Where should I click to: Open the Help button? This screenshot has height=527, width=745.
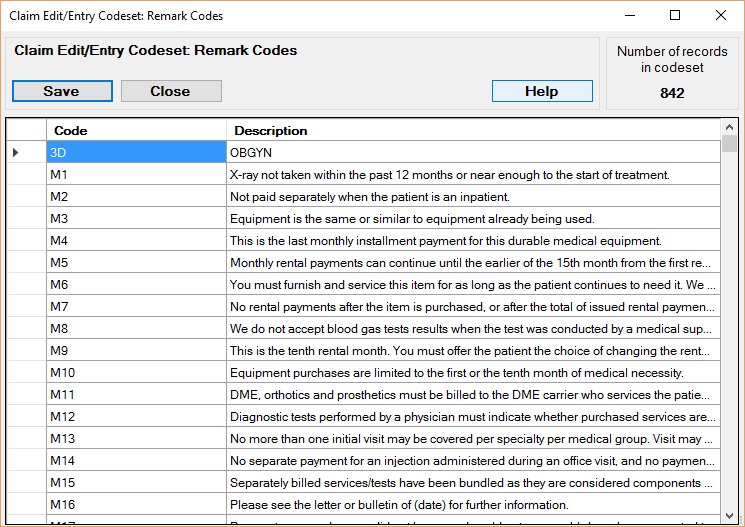pos(542,91)
